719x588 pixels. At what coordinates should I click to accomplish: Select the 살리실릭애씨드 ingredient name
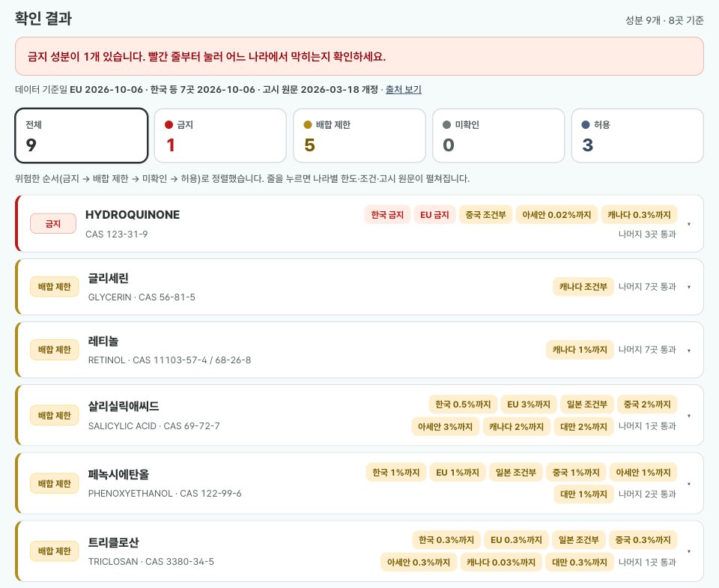(x=124, y=407)
